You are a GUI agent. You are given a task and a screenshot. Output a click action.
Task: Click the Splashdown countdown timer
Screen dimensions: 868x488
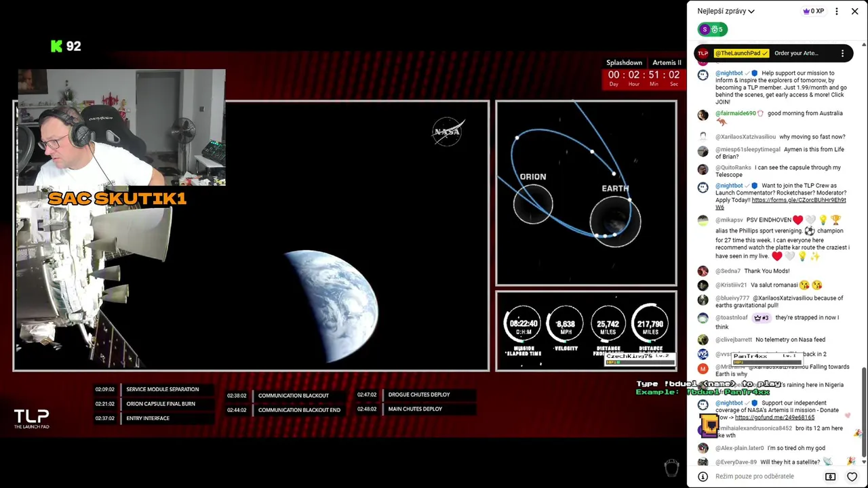coord(644,78)
